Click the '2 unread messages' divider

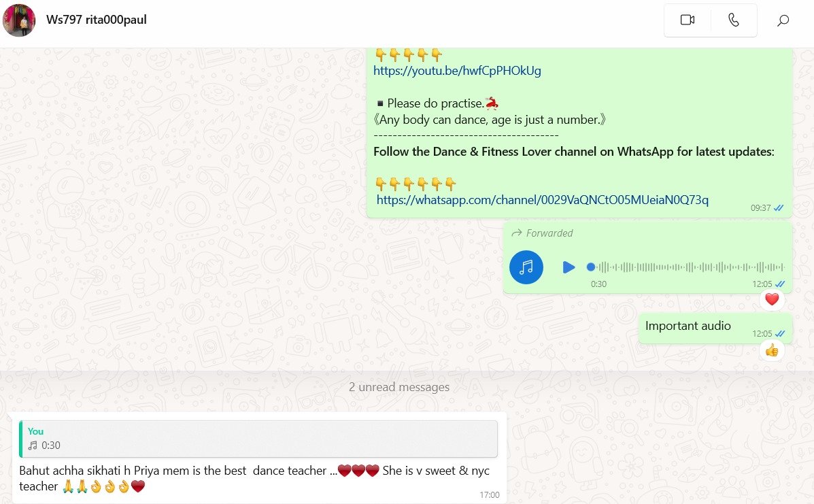(x=398, y=387)
